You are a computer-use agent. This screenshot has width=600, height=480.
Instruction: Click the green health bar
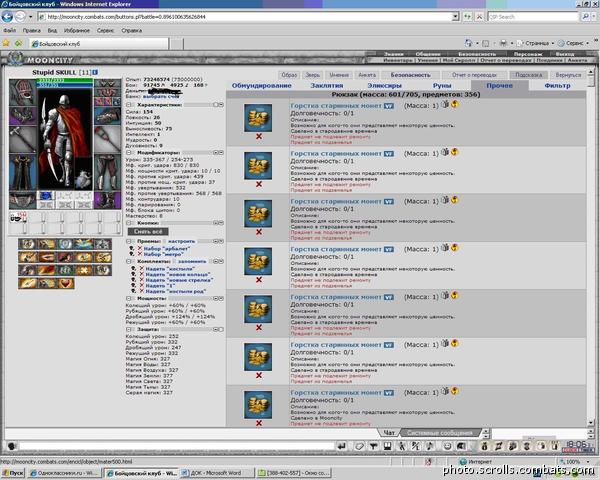[x=65, y=81]
